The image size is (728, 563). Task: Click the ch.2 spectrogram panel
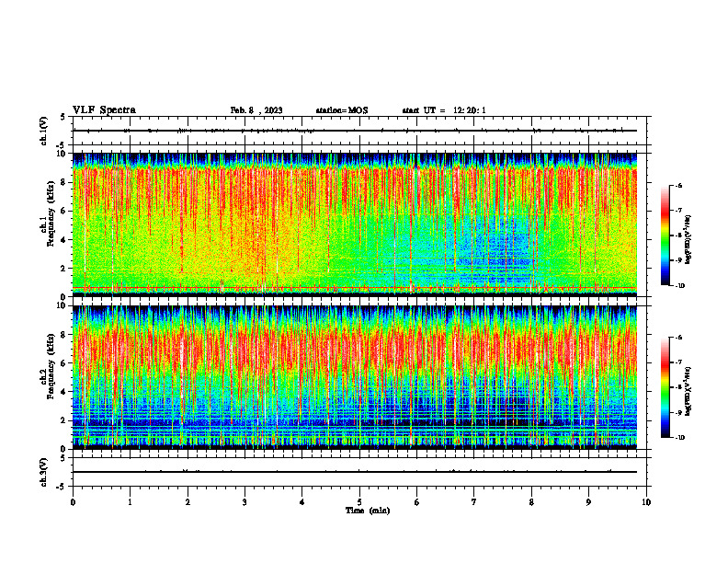(x=355, y=377)
